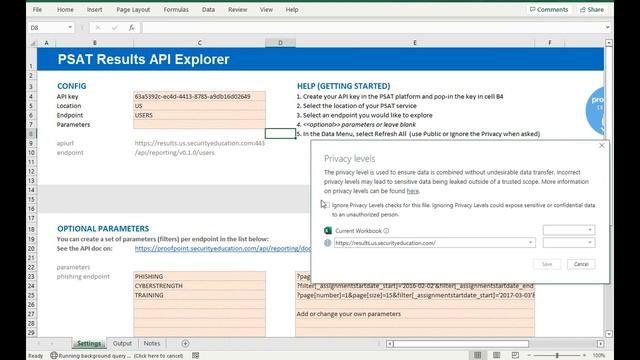This screenshot has height=360, width=640.
Task: Click the horizontal scrollbar left arrow
Action: click(x=390, y=344)
